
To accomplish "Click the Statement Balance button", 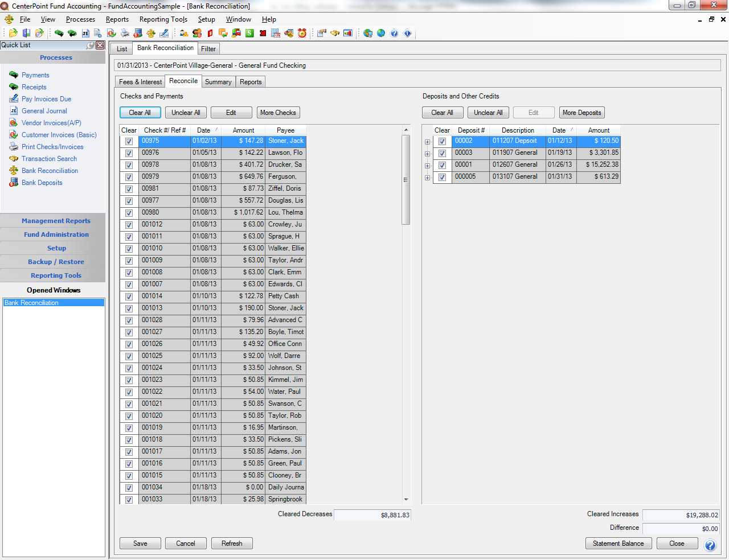I will pos(618,543).
